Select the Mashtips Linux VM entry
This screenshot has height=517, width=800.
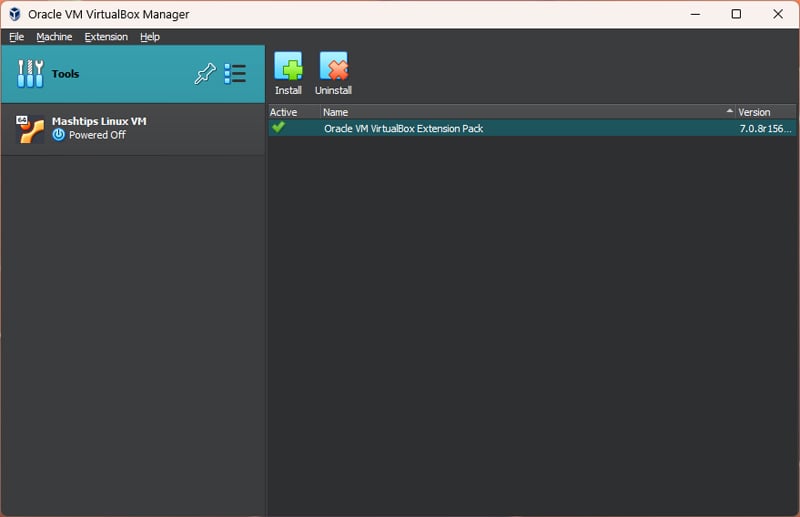pyautogui.click(x=133, y=129)
